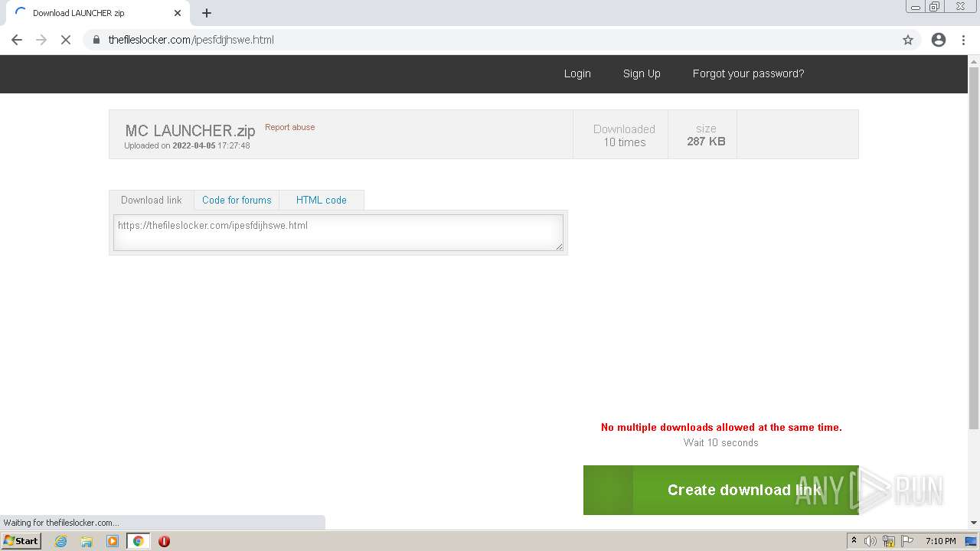Open the Chrome profile avatar menu
This screenshot has width=980, height=551.
point(939,40)
